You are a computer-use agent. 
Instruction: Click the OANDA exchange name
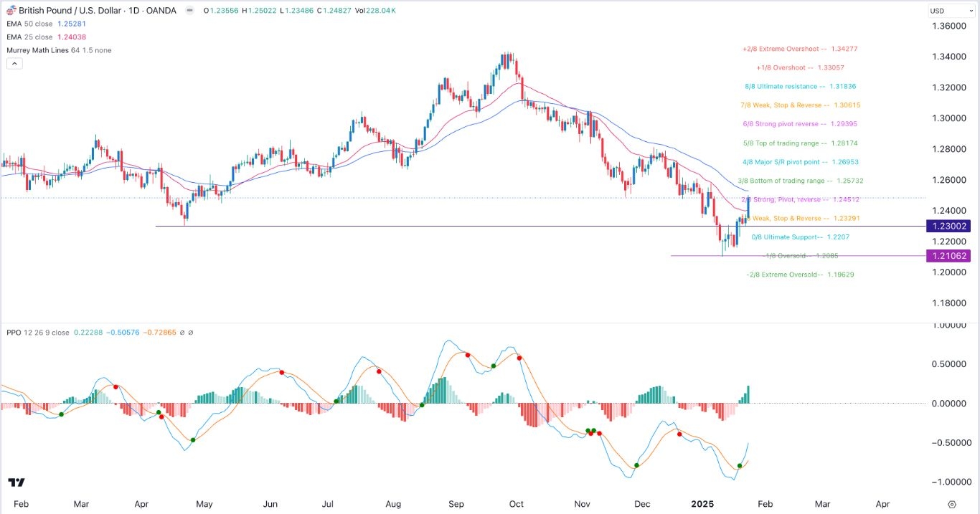[x=161, y=10]
